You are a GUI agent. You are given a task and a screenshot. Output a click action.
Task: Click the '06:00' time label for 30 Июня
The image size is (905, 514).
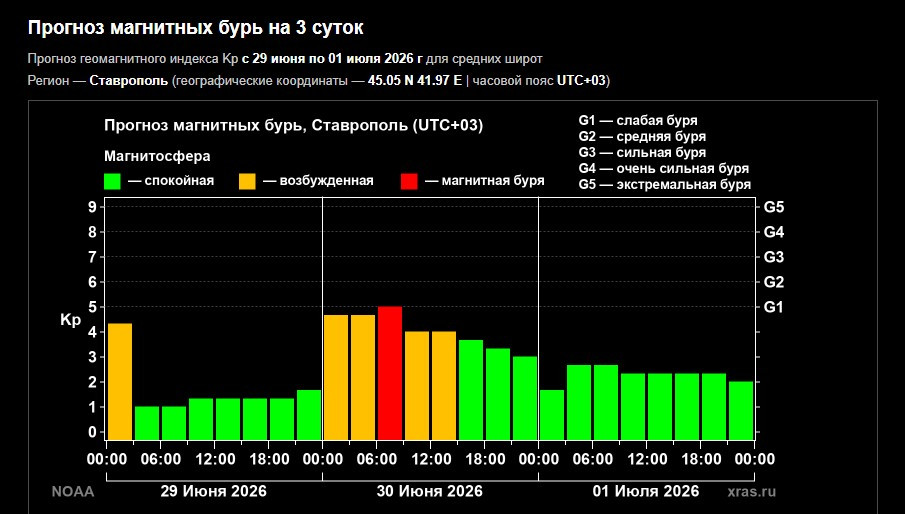pos(377,460)
